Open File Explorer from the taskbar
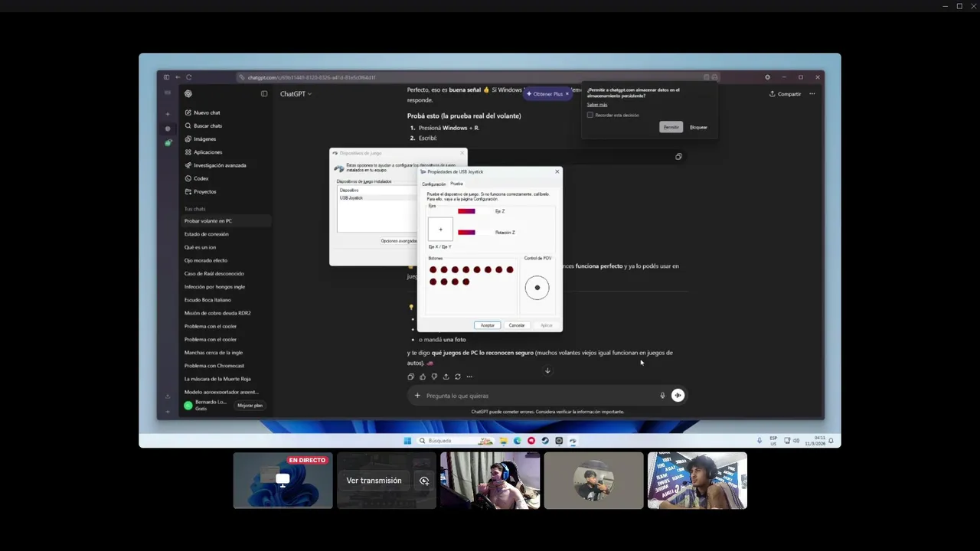 tap(503, 441)
